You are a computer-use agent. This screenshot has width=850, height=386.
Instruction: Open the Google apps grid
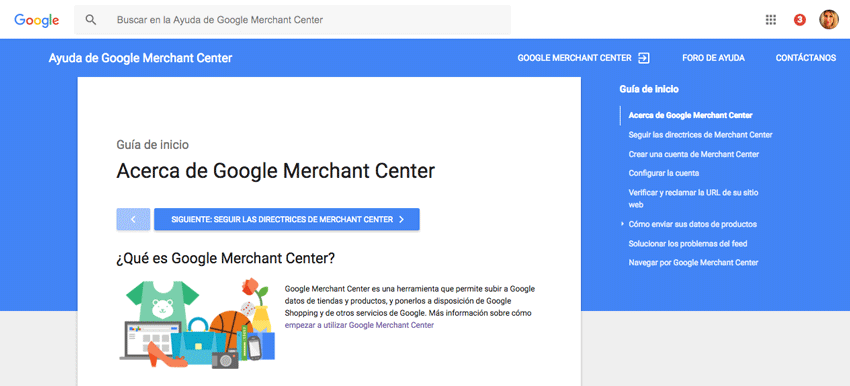[x=770, y=20]
